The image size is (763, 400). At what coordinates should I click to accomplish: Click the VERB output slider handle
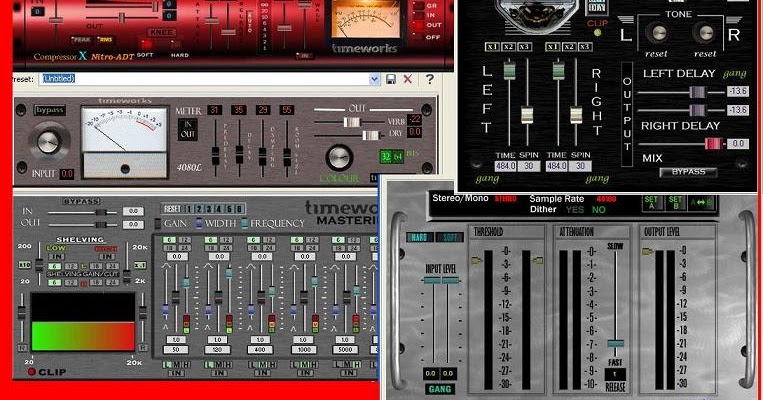tap(351, 122)
